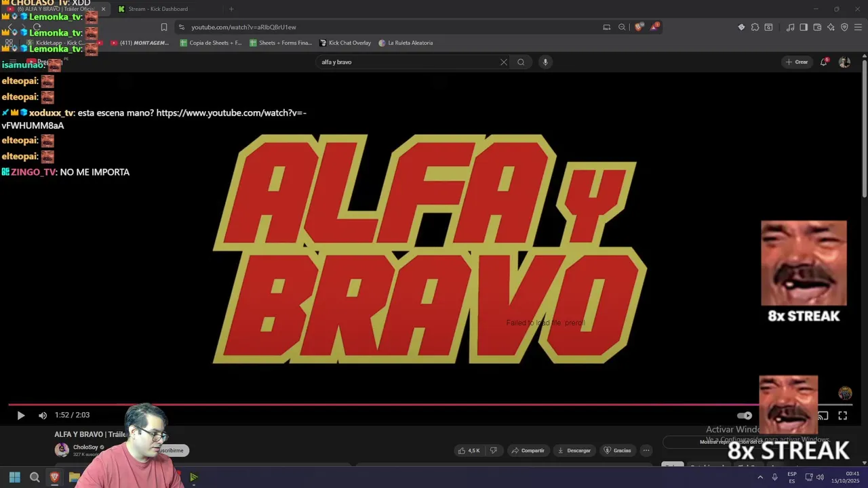Open the music note playlist icon
Viewport: 868px width, 488px height.
790,27
